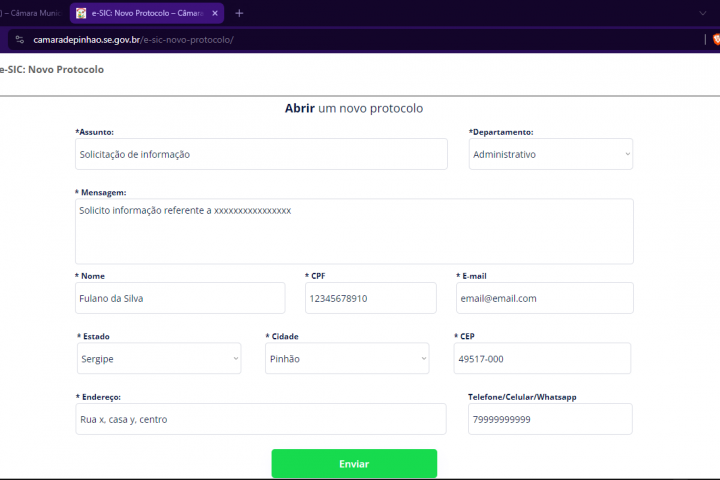Focus the Assunto input field
This screenshot has width=720, height=480.
click(x=260, y=154)
